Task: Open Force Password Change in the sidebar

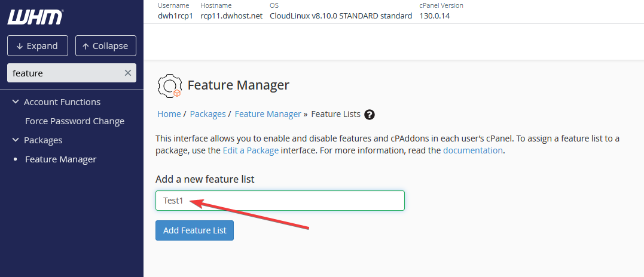Action: click(x=75, y=121)
